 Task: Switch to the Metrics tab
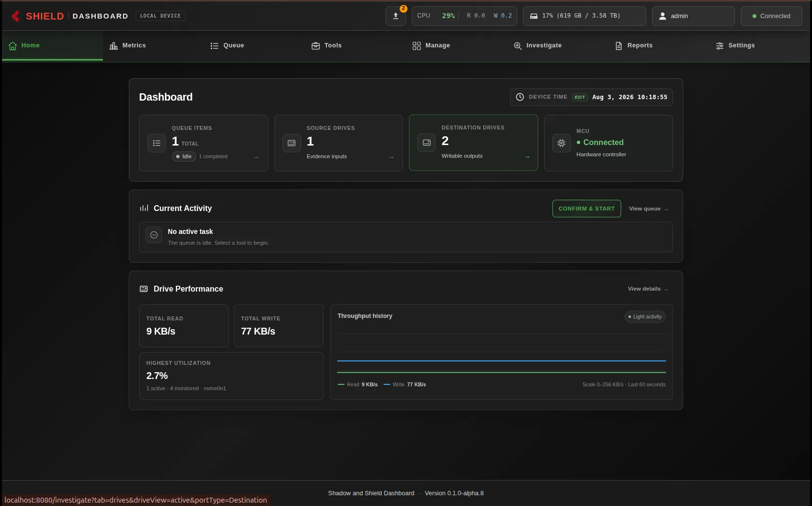point(153,45)
